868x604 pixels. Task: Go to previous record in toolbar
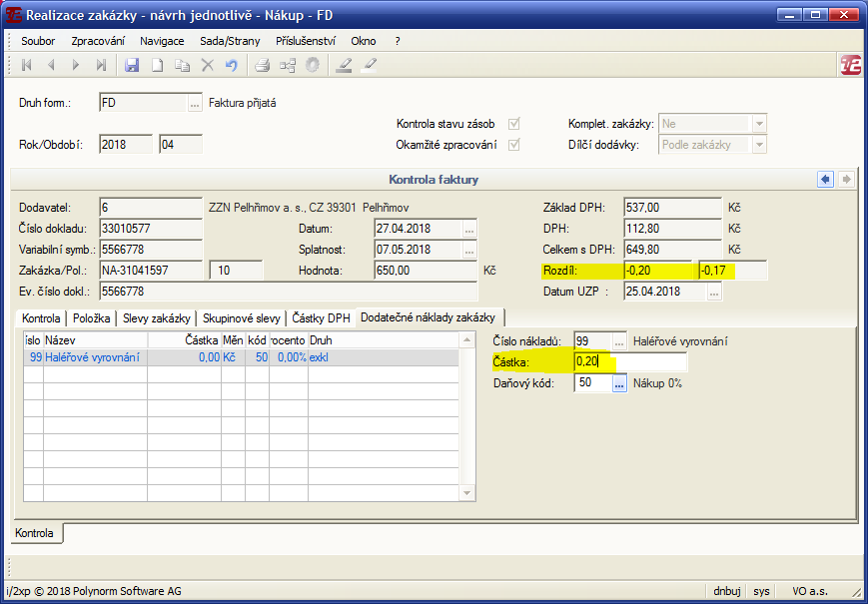click(x=51, y=65)
